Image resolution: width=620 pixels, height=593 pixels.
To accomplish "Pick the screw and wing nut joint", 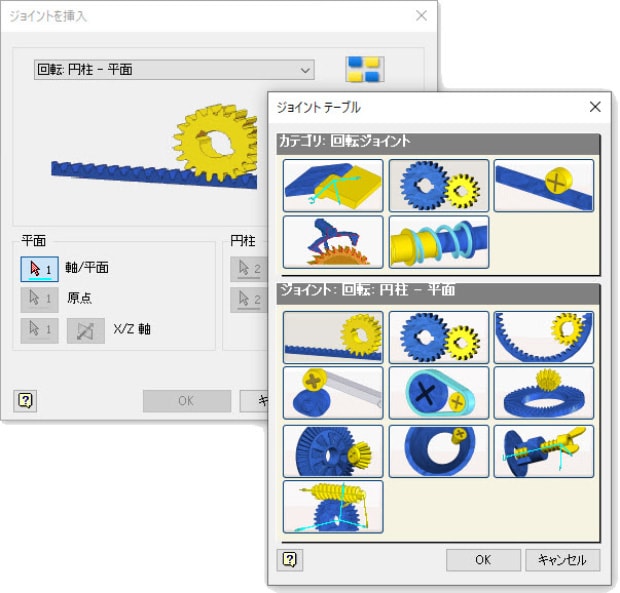I will 544,451.
